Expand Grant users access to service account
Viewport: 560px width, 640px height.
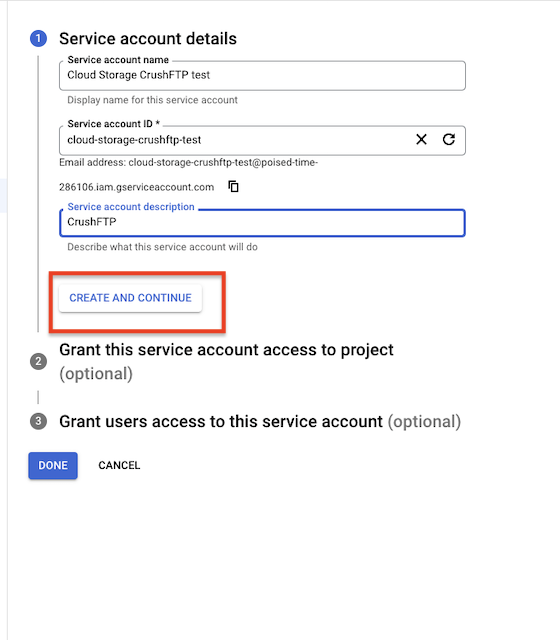coord(260,422)
